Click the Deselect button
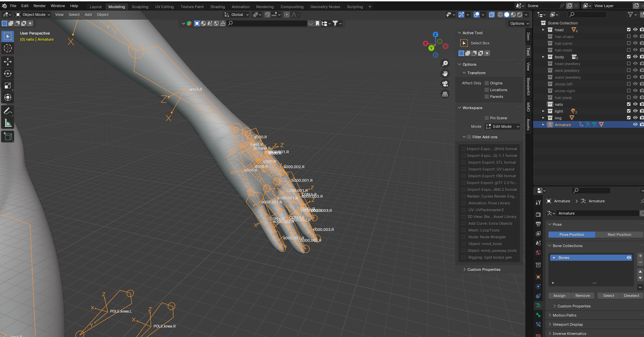The width and height of the screenshot is (644, 337). [631, 296]
